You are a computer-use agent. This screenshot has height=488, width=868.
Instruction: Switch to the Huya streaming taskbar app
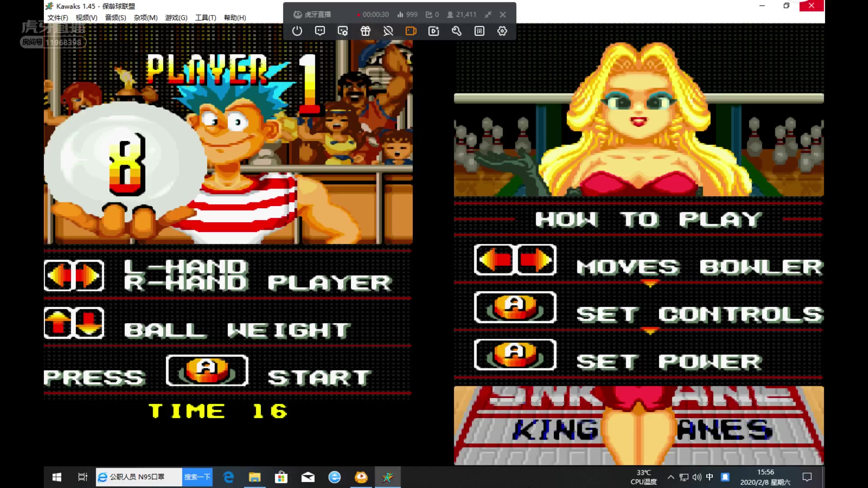click(361, 477)
